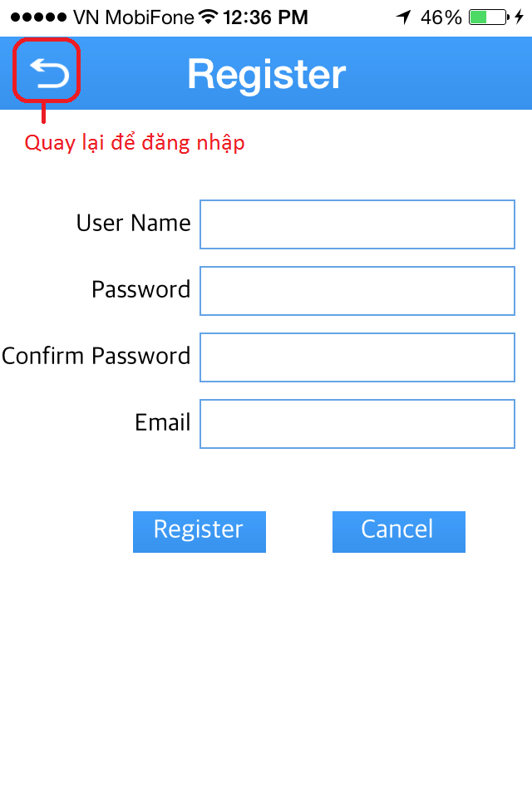The width and height of the screenshot is (532, 798).
Task: Click the User Name label
Action: pyautogui.click(x=133, y=223)
